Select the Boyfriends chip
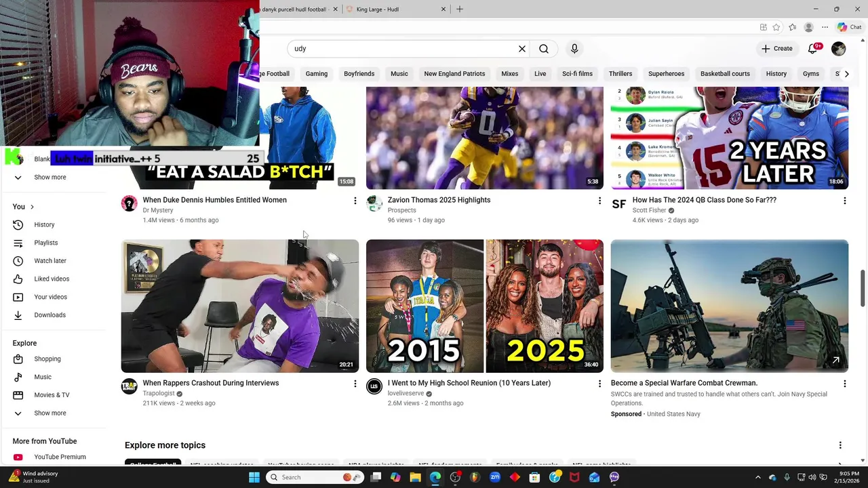The height and width of the screenshot is (488, 868). 359,74
